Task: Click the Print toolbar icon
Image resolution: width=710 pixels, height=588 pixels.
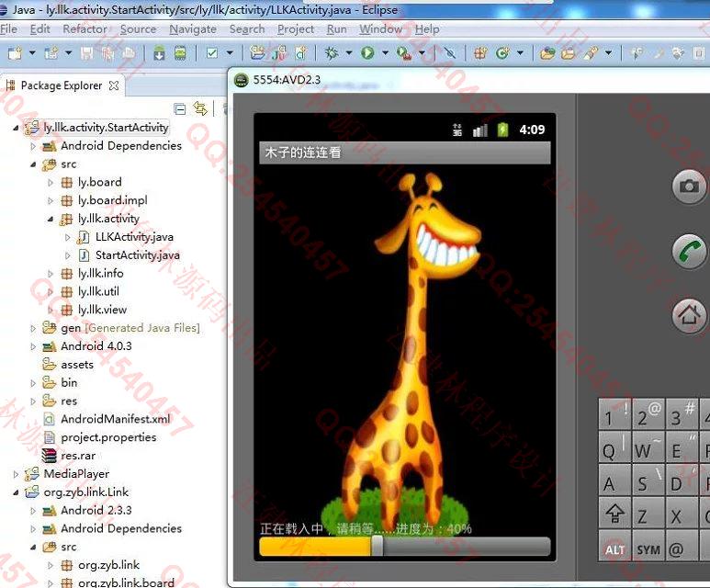Action: tap(129, 53)
